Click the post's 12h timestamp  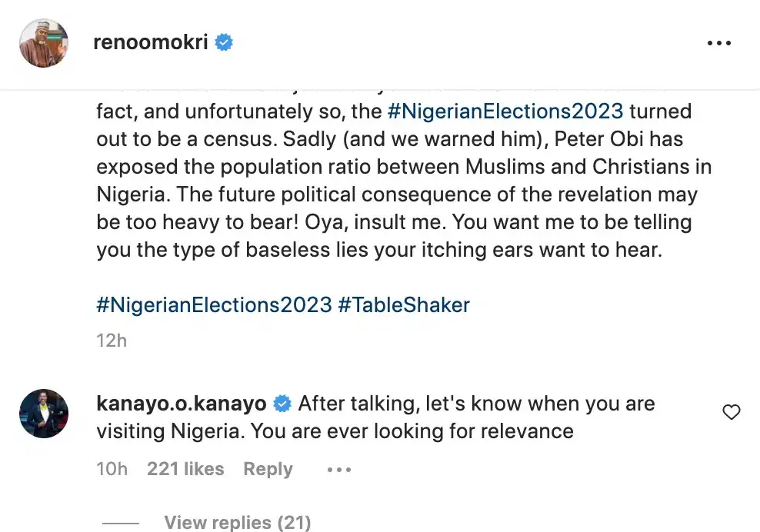click(112, 340)
